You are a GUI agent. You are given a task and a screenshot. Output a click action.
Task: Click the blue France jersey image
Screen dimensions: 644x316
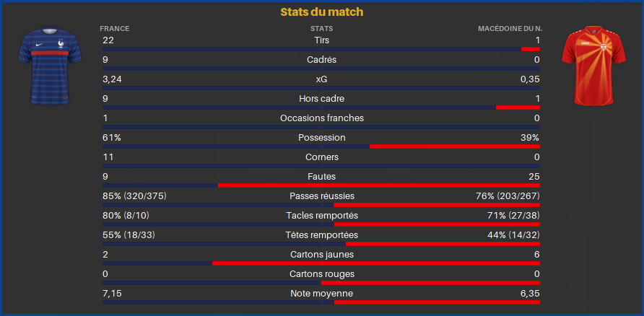point(50,66)
